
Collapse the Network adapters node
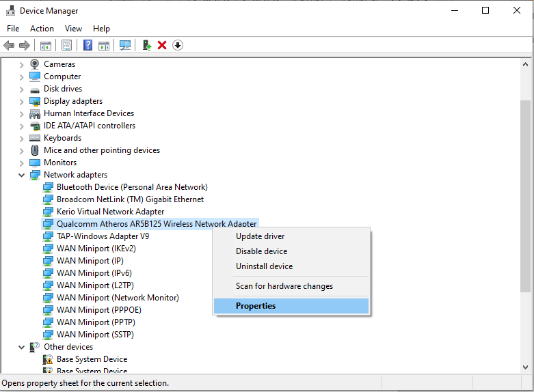pos(21,176)
